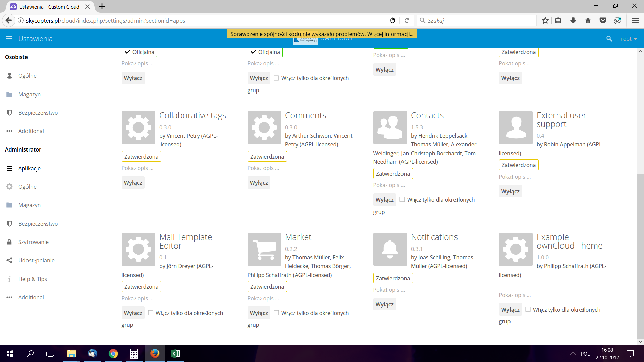Screen dimensions: 644x362
Task: Disable the Collaborative tags app
Action: click(x=133, y=183)
